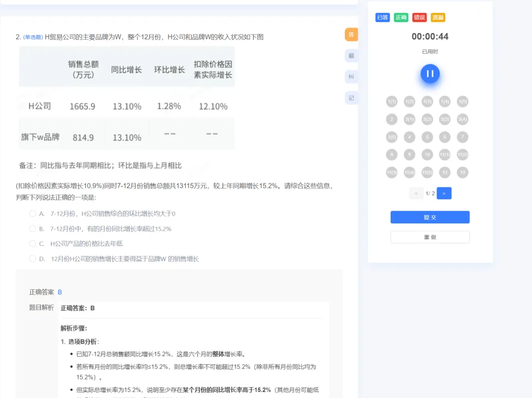Image resolution: width=532 pixels, height=398 pixels.
Task: Click option D text about 品牌W的销售增长
Action: (x=125, y=259)
